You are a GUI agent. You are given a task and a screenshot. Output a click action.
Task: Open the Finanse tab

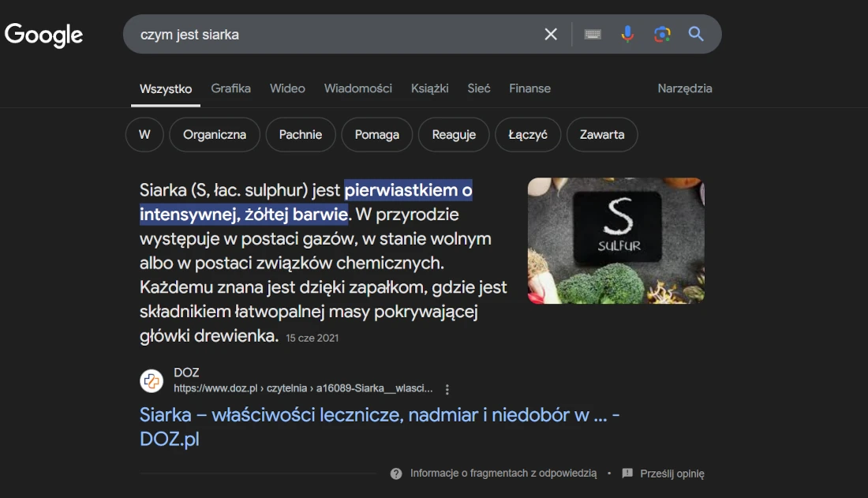[x=529, y=88]
